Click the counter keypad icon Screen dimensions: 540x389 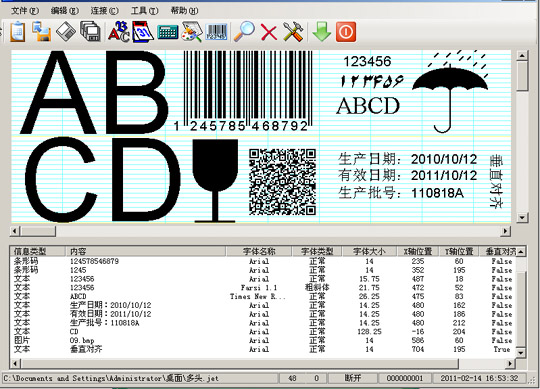[x=168, y=32]
